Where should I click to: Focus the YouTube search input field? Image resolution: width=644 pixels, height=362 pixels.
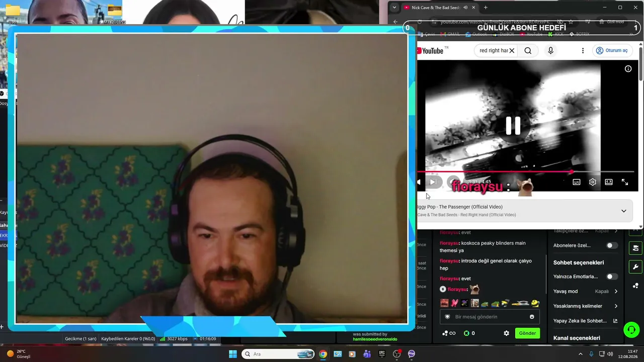(493, 51)
